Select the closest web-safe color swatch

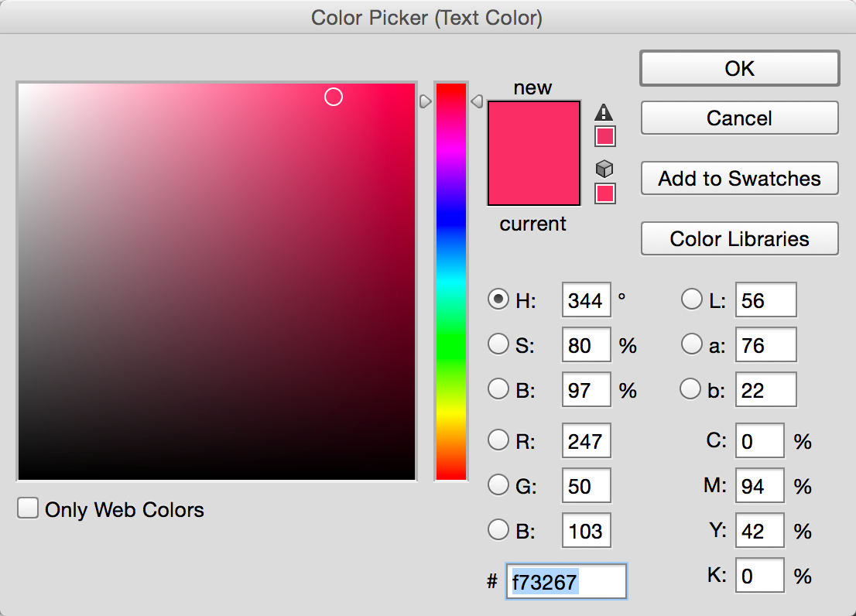604,193
